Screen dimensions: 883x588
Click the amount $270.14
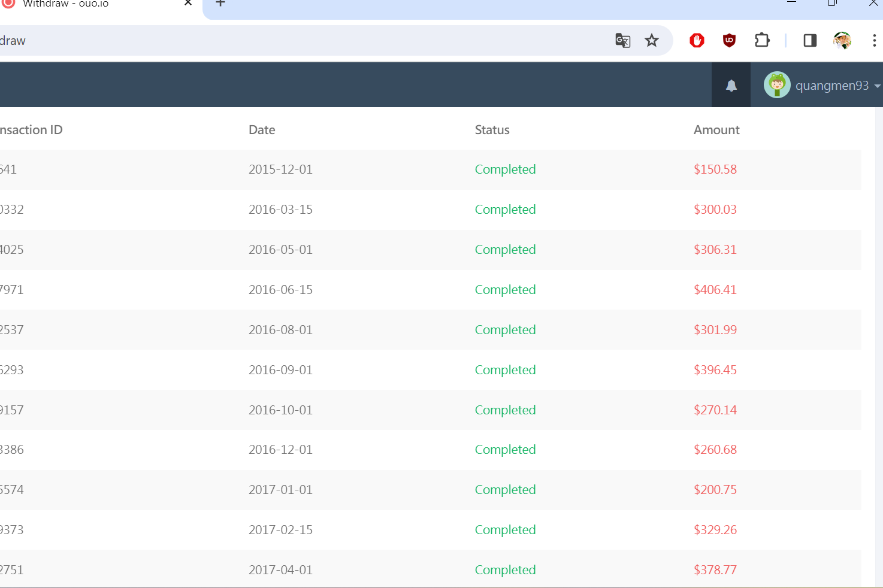(x=715, y=410)
